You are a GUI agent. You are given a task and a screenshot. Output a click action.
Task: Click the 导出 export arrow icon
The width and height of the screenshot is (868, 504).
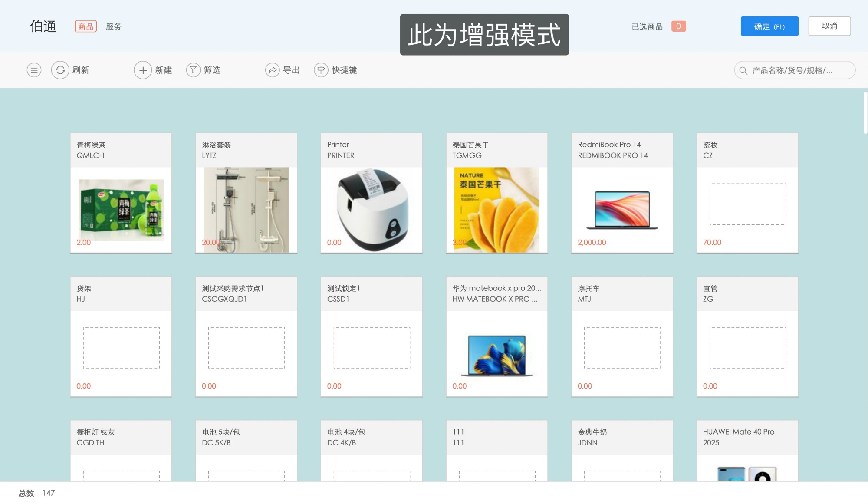click(273, 70)
